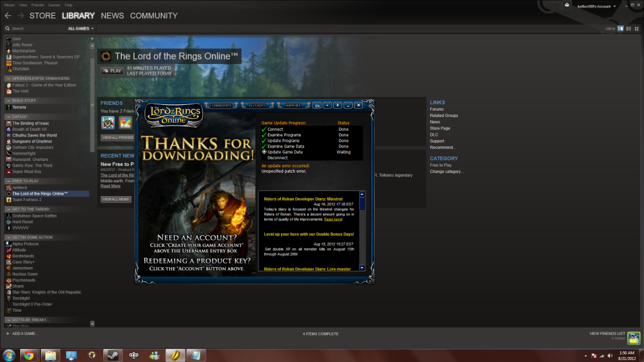Open the Help menu

69,5
